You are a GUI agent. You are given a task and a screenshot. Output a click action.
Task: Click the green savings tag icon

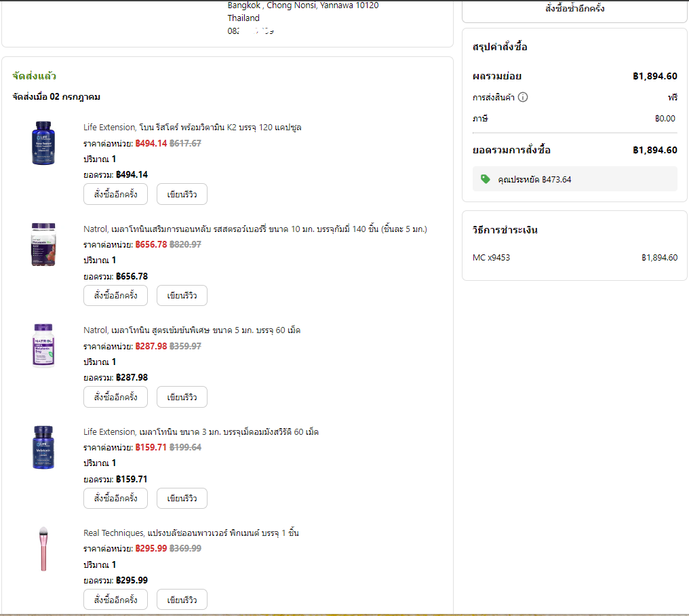[x=485, y=179]
